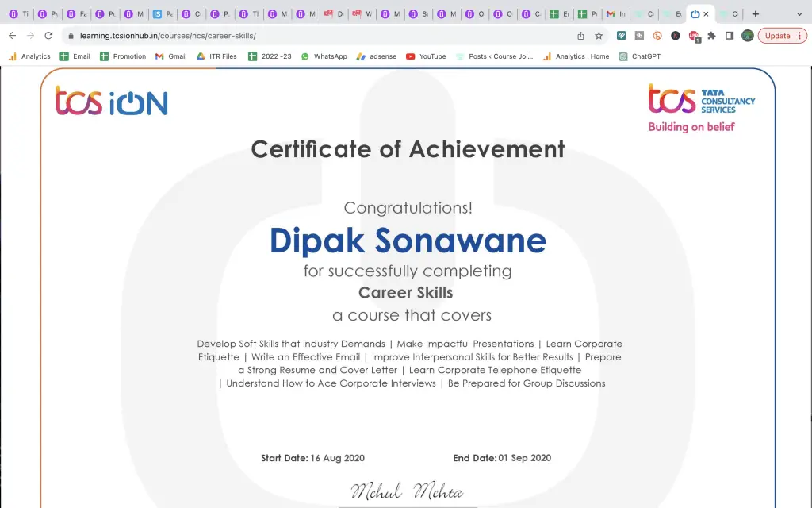Click the name 'Dipak Sonawane'
812x508 pixels.
[408, 241]
